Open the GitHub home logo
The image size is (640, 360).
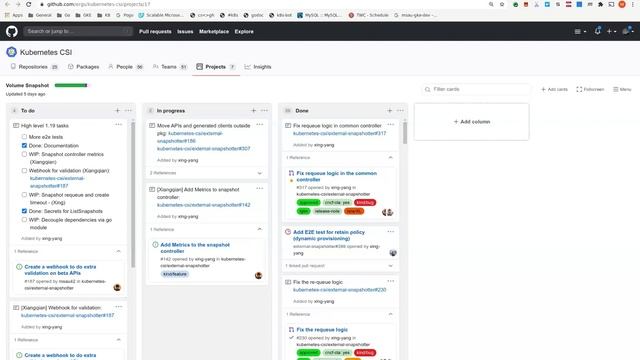pyautogui.click(x=12, y=31)
